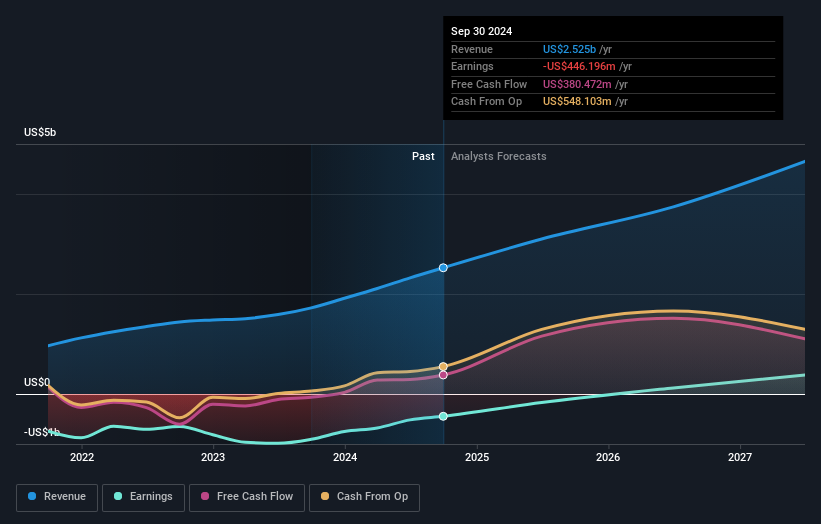Screen dimensions: 821x524
Task: Click the orange Cash From Op data point
Action: coord(443,366)
